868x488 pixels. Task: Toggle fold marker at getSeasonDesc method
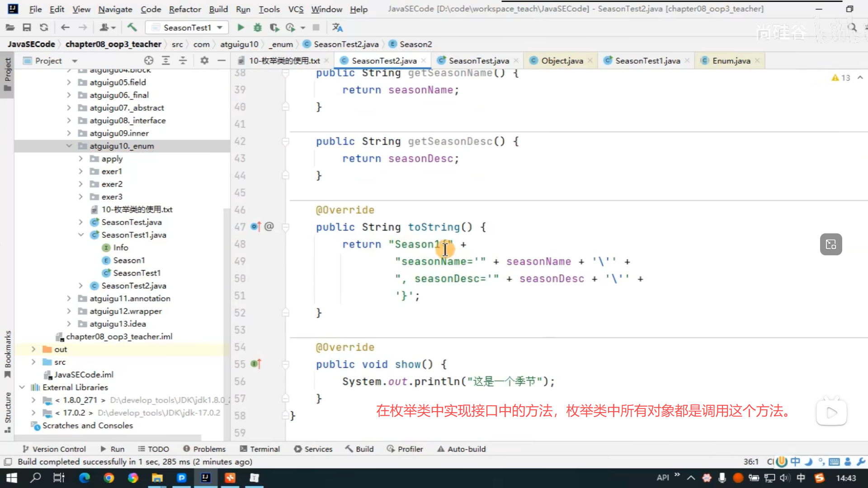point(286,141)
